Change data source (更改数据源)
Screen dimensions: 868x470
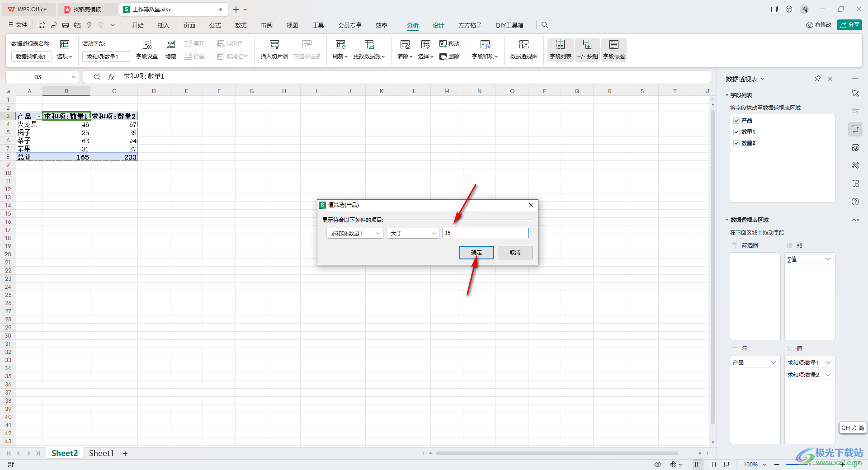coord(369,50)
